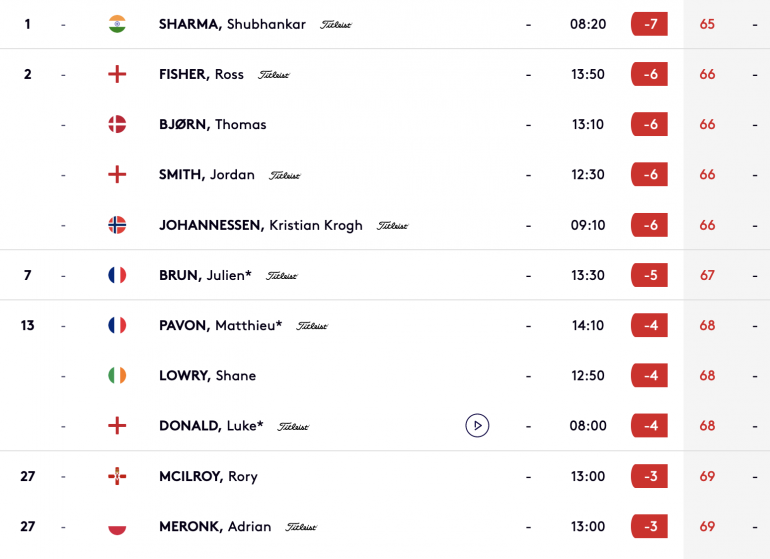Play the video highlight for Luke Donald
This screenshot has width=770, height=559.
477,425
